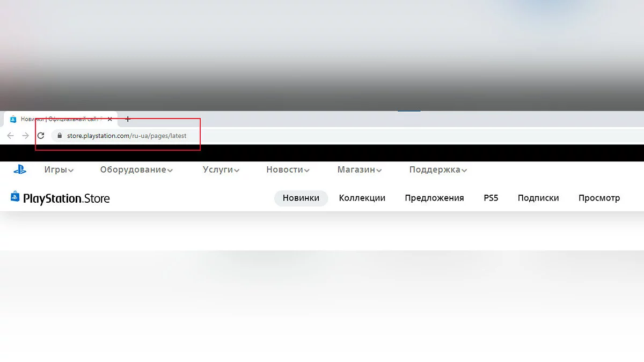Screen dimensions: 644x362
Task: Open the Подписки store tab
Action: pos(538,198)
